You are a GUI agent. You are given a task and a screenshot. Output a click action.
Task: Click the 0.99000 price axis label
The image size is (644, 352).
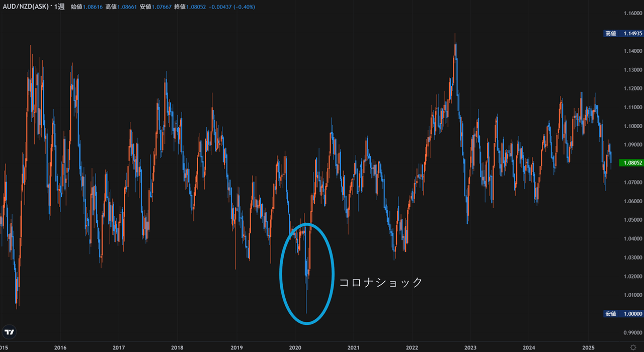pyautogui.click(x=632, y=332)
